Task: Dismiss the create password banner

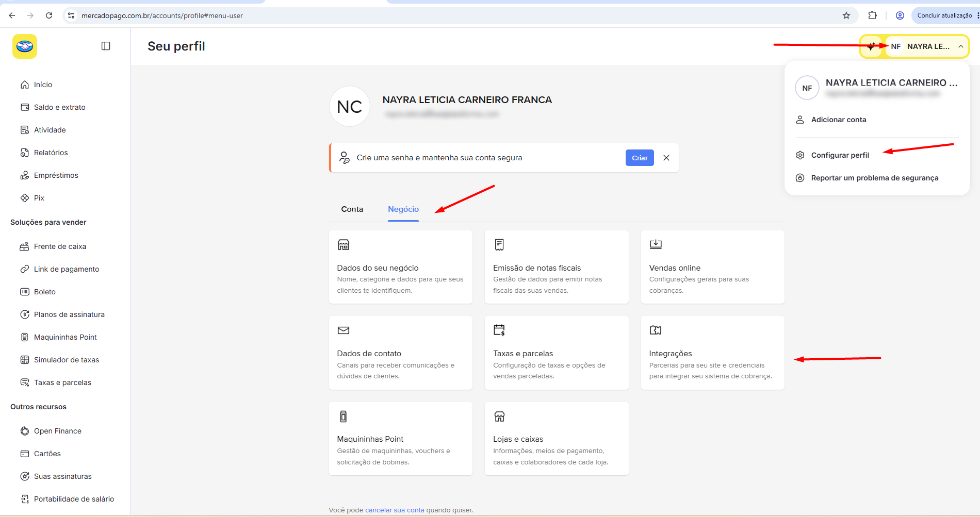Action: (x=666, y=158)
